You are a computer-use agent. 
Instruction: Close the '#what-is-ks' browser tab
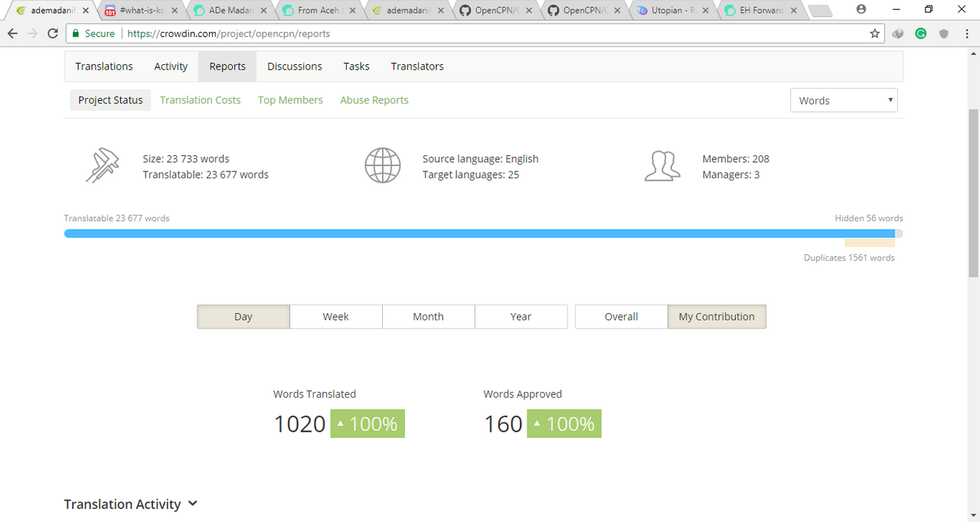point(175,11)
